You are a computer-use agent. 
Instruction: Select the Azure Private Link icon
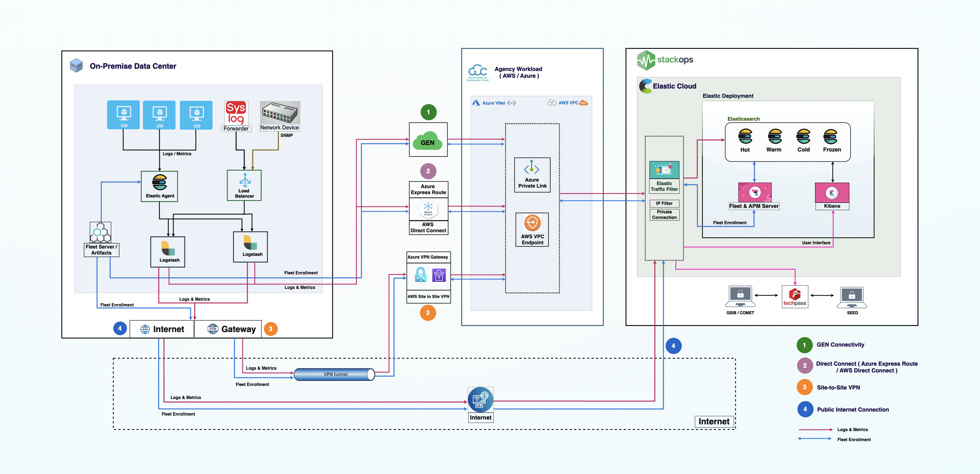coord(531,168)
